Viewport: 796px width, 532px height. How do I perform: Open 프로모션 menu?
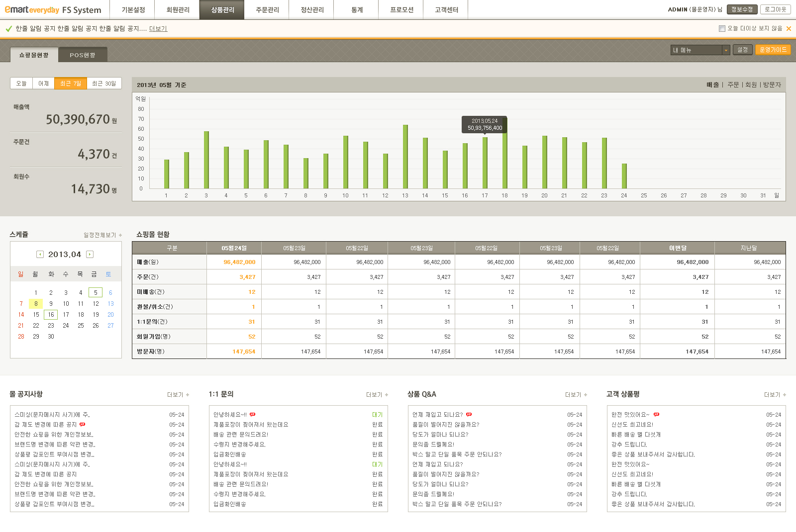tap(401, 10)
